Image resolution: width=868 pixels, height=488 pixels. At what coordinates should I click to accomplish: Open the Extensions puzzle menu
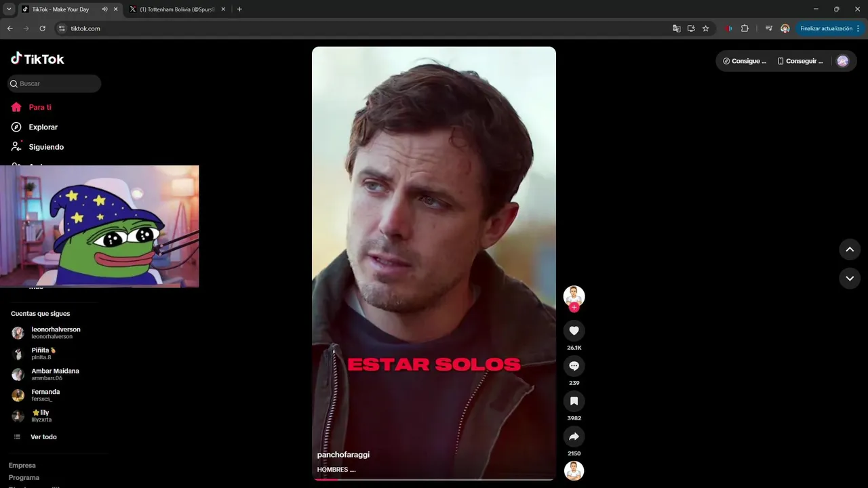tap(745, 28)
